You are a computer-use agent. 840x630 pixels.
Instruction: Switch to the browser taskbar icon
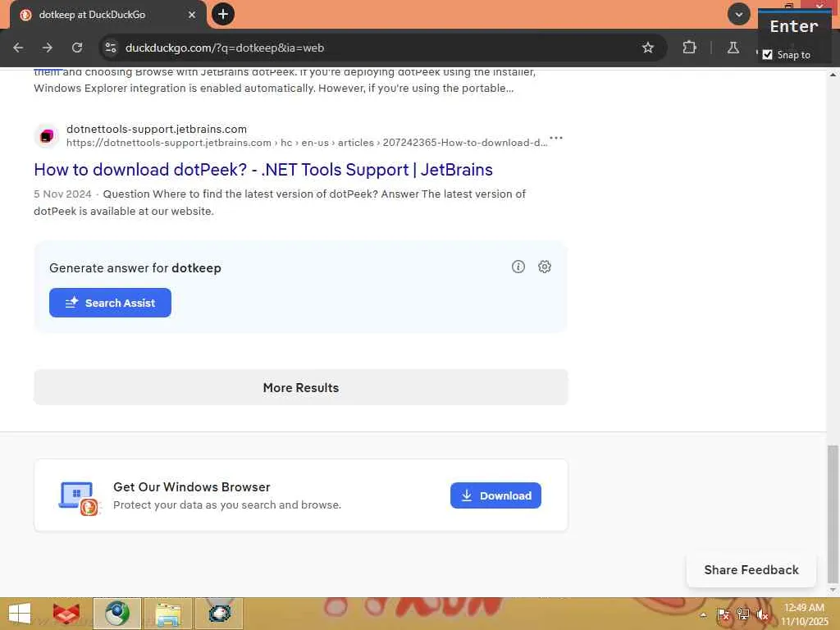click(x=117, y=614)
